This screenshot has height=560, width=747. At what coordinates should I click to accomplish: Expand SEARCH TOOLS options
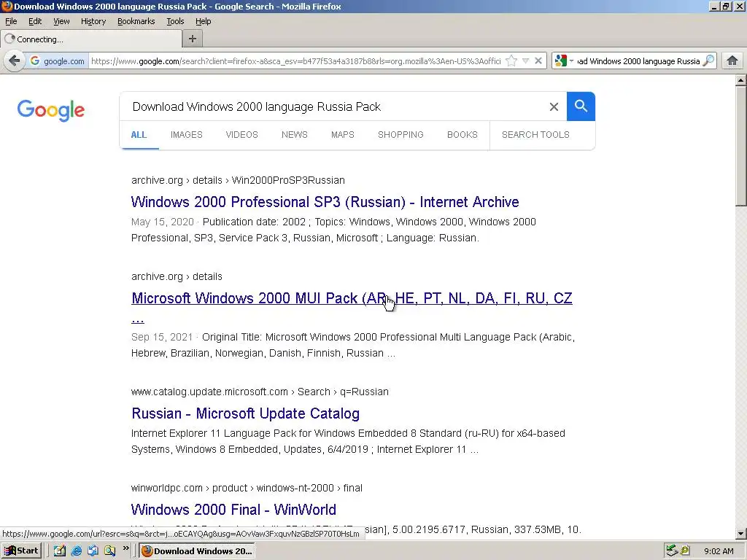pyautogui.click(x=535, y=135)
